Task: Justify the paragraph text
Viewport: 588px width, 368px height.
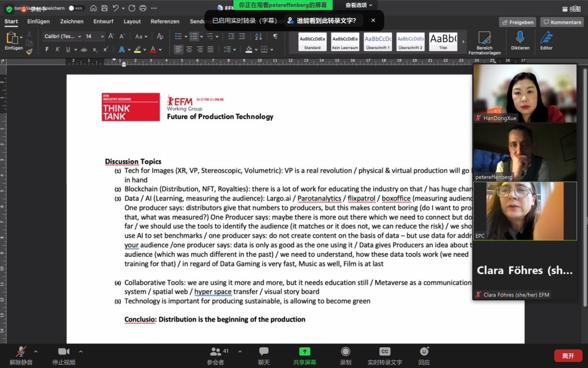Action: point(210,49)
